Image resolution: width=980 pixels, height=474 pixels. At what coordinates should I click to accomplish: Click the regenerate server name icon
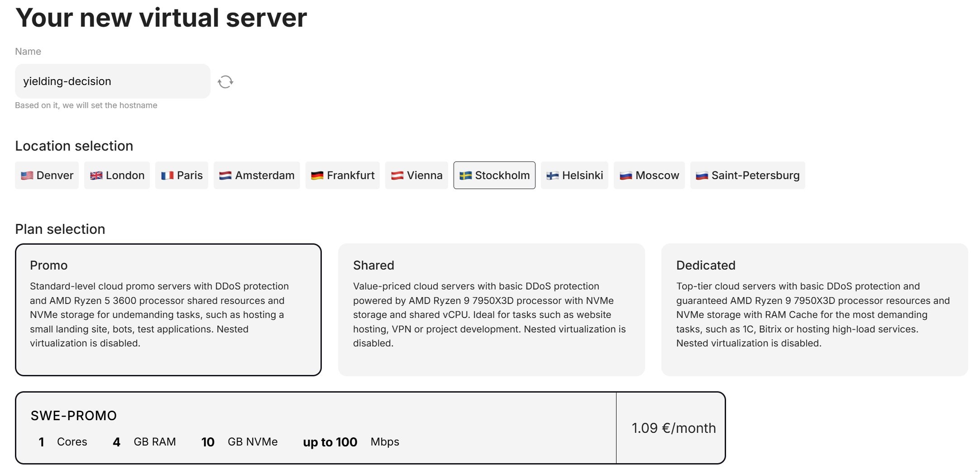pos(225,82)
